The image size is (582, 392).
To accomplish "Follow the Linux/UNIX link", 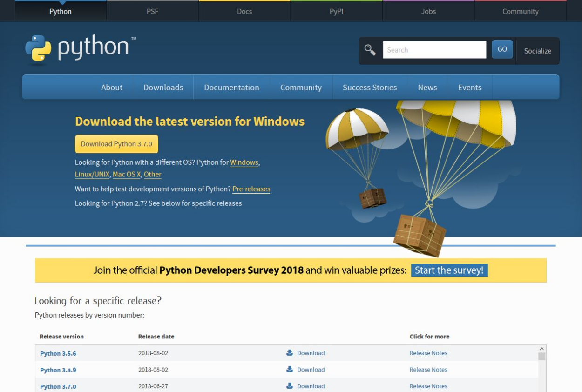I will 92,174.
